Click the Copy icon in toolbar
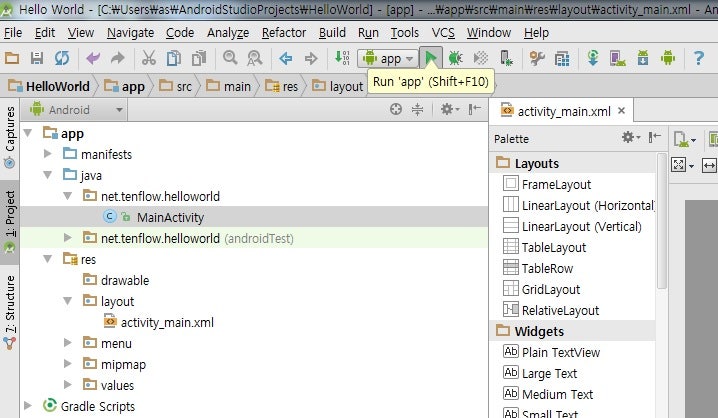The width and height of the screenshot is (718, 418). tap(174, 58)
